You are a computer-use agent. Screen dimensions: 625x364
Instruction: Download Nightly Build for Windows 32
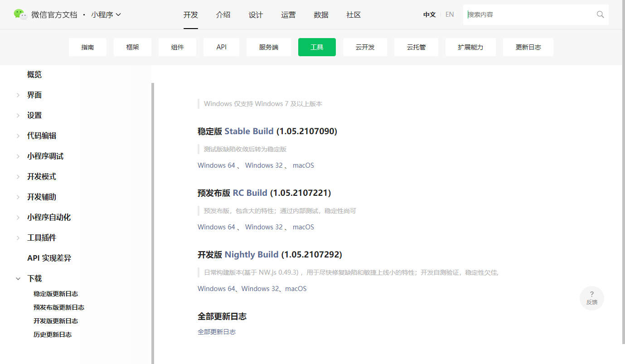click(x=260, y=289)
